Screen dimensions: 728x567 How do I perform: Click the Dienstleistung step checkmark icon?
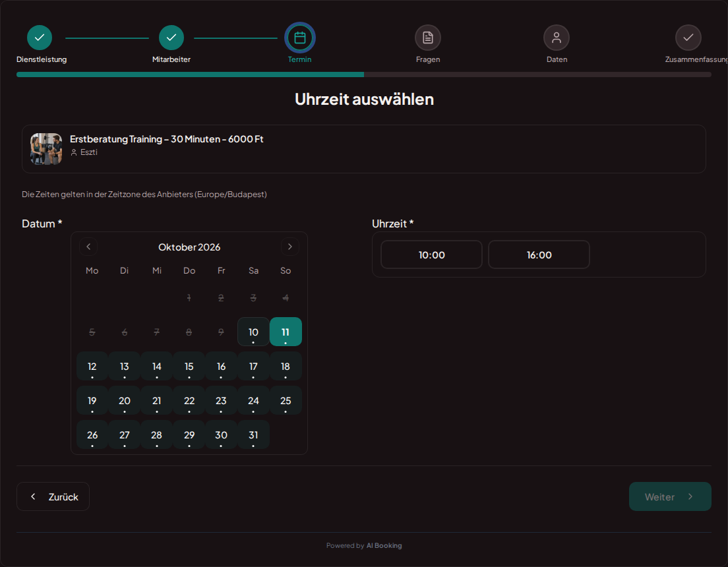point(40,38)
